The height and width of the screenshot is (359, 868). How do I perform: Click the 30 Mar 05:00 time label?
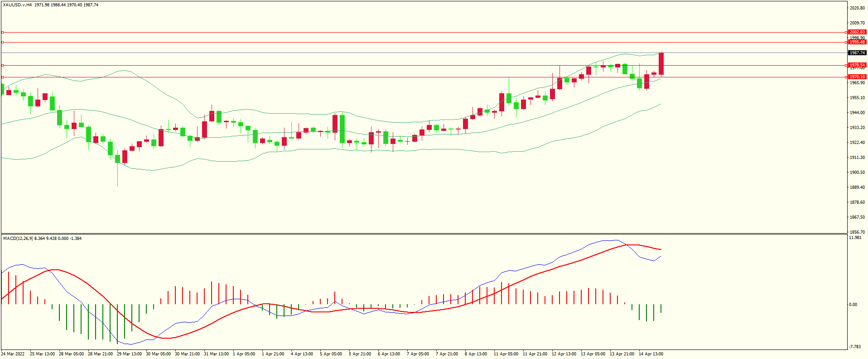click(x=158, y=354)
